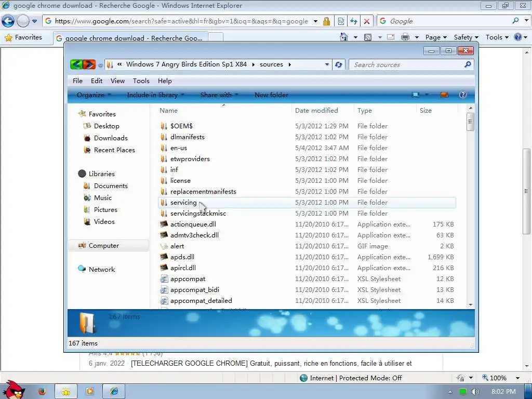Click Include in library button
The width and height of the screenshot is (532, 399).
155,95
